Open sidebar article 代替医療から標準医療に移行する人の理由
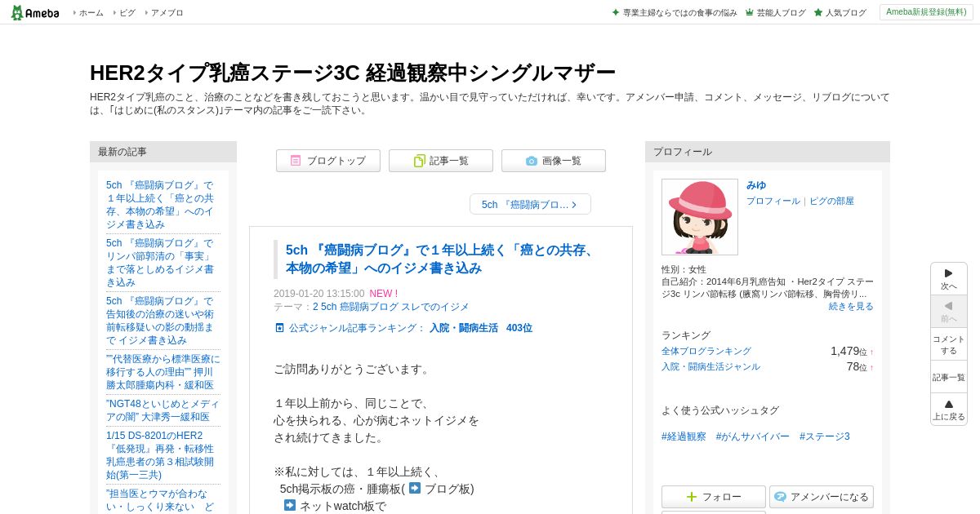980x514 pixels. click(x=163, y=372)
